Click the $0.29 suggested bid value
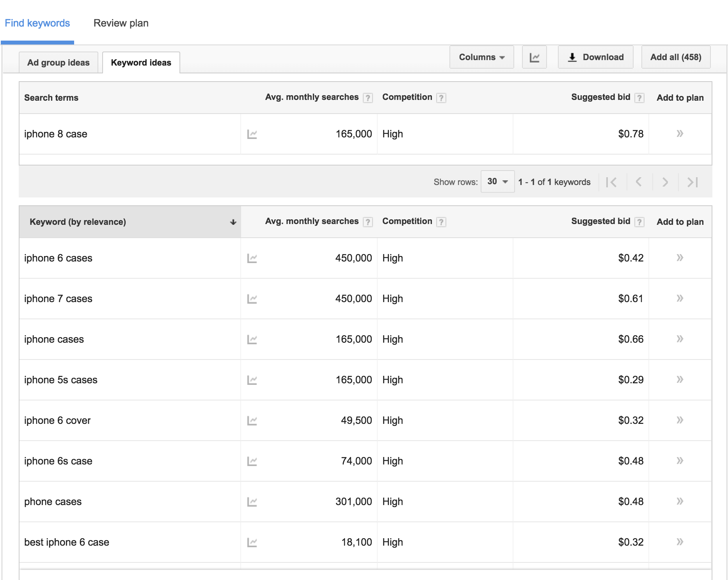Screen dimensions: 728x580 point(631,380)
